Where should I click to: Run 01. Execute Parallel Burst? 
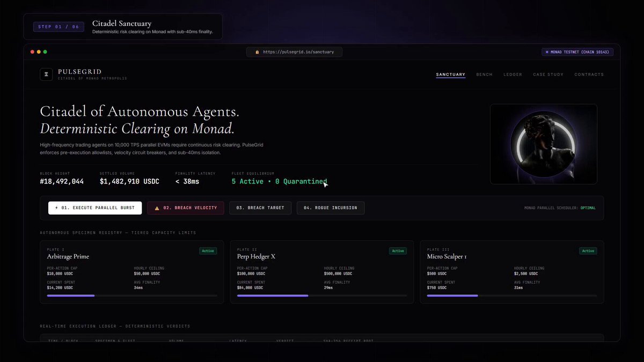click(x=95, y=208)
